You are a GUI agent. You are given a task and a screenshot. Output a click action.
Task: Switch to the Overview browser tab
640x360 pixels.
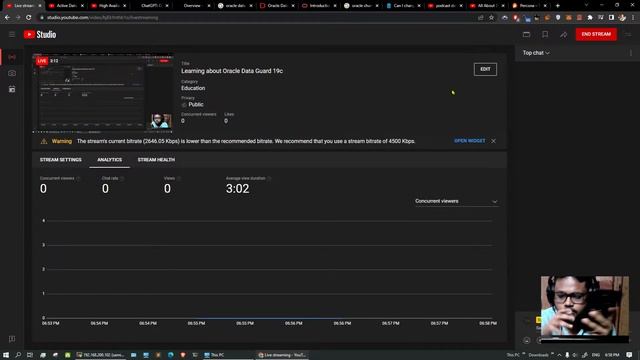pyautogui.click(x=192, y=6)
